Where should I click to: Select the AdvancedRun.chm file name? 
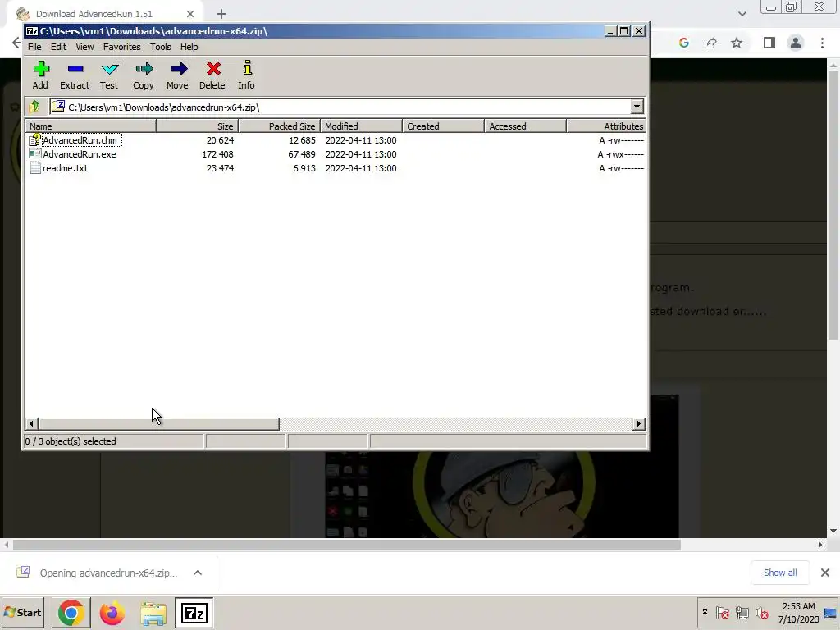(x=80, y=139)
